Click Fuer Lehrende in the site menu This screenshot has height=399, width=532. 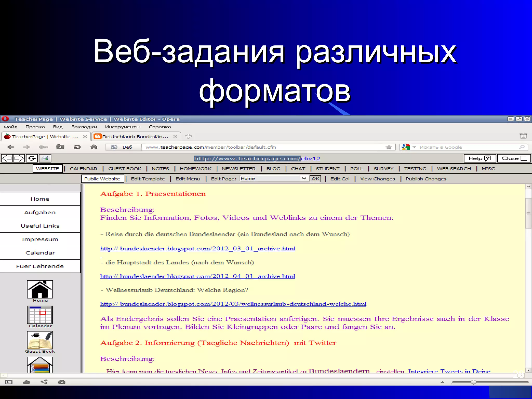[40, 266]
